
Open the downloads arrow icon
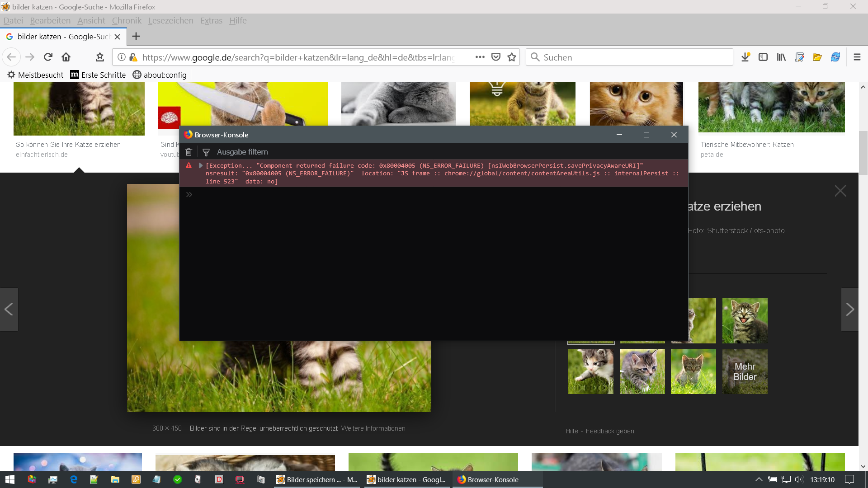(745, 57)
